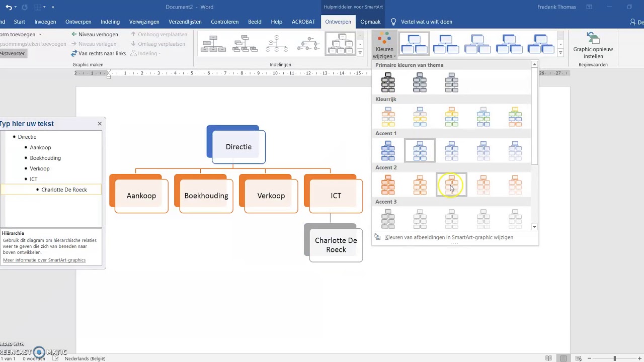This screenshot has height=362, width=644.
Task: Pick fourth Kleurrijk color option
Action: click(x=483, y=117)
